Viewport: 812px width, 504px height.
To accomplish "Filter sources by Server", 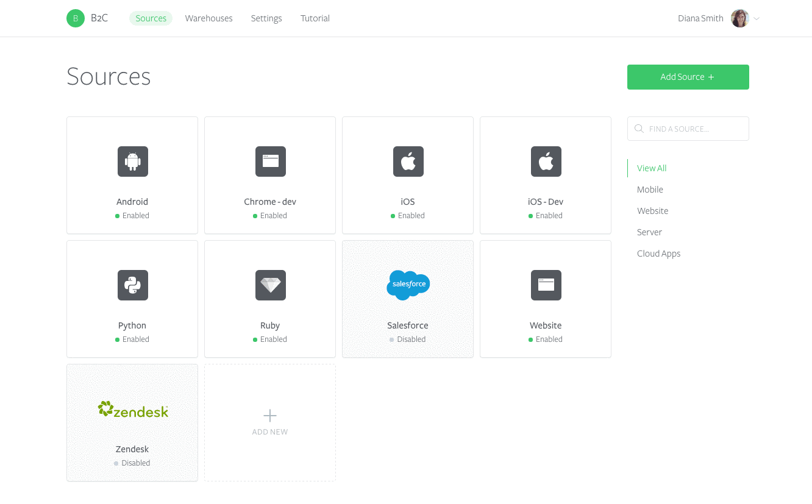I will [649, 232].
